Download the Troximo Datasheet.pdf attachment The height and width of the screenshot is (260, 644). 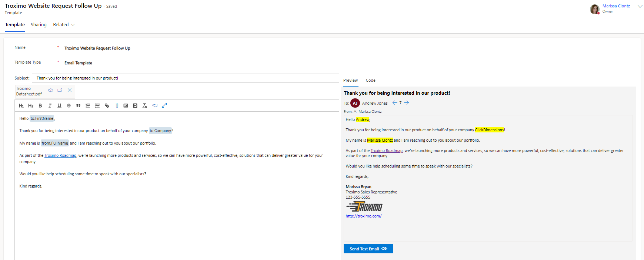[x=51, y=90]
